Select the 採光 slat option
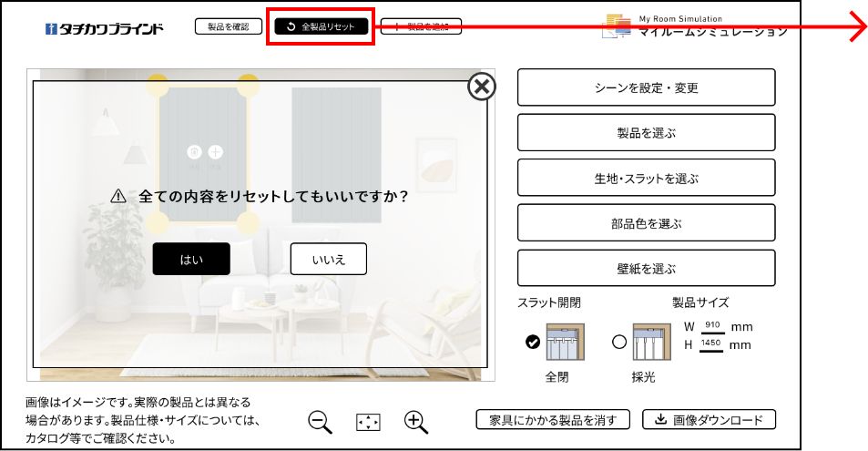868x451 pixels. [619, 342]
